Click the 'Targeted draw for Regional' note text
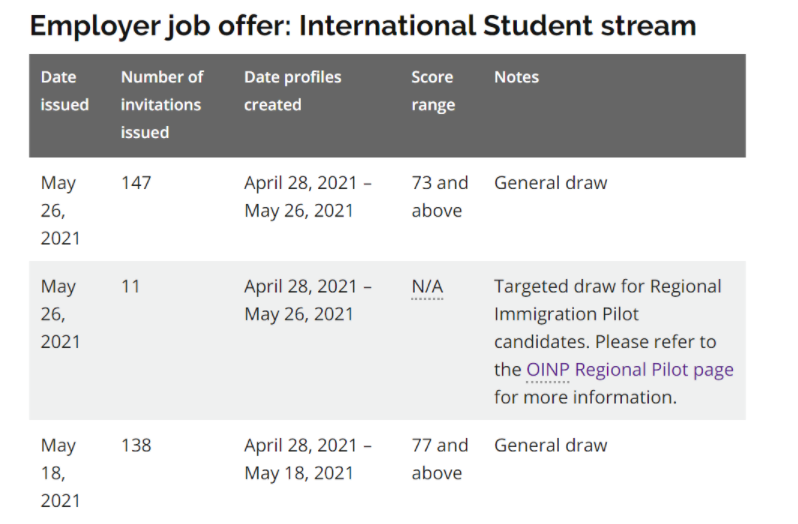 pos(607,287)
